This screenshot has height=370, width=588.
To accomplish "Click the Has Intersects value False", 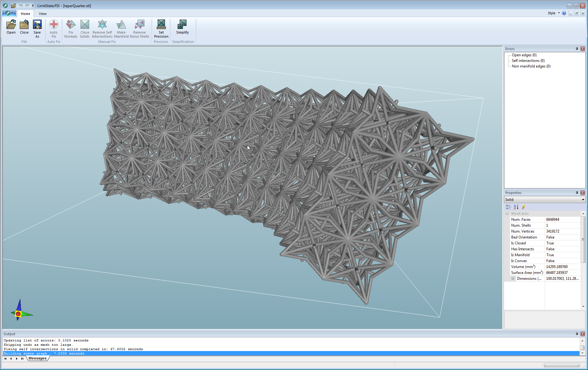I will [x=550, y=249].
